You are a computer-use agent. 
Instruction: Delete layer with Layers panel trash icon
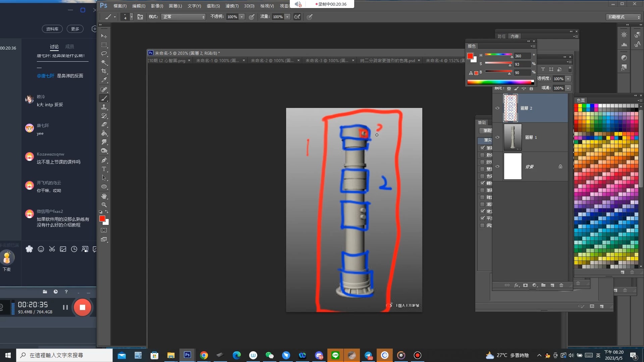pos(561,285)
